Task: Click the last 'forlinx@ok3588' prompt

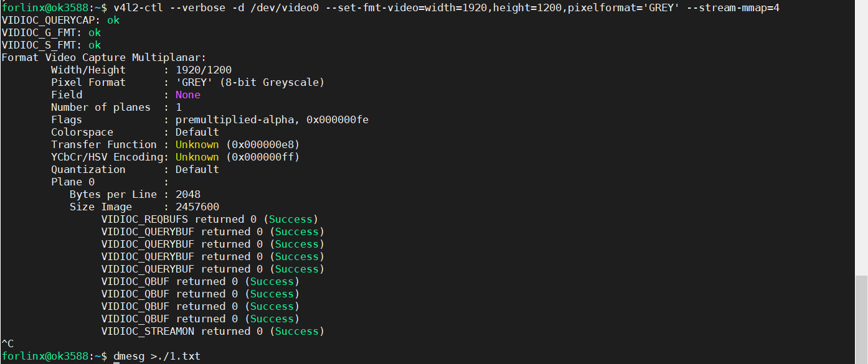Action: click(x=45, y=357)
